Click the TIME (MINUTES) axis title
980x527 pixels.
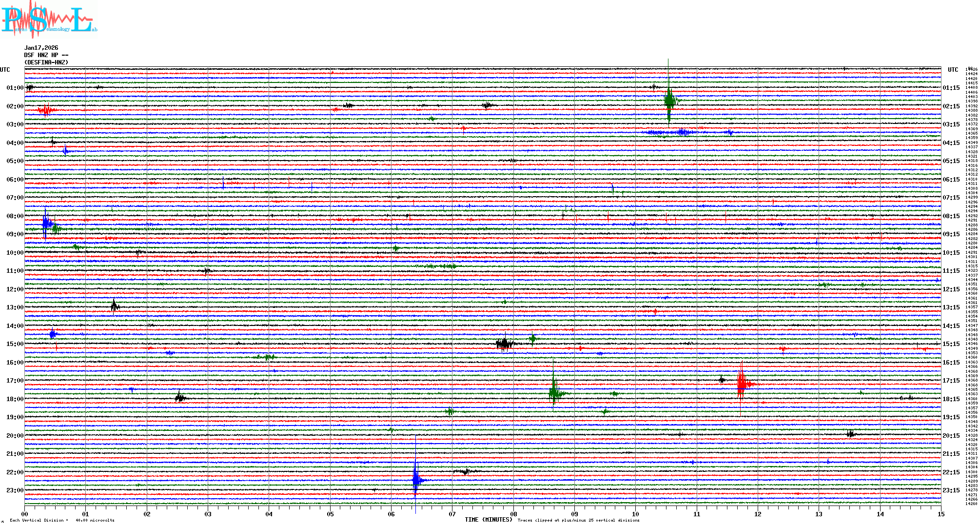point(489,520)
